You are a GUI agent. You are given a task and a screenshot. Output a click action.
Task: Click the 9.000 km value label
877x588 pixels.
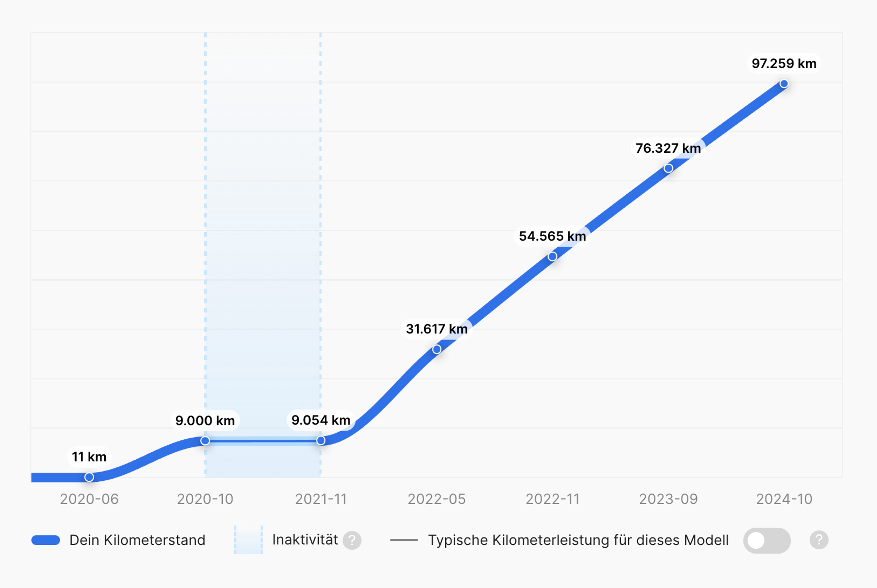click(205, 420)
